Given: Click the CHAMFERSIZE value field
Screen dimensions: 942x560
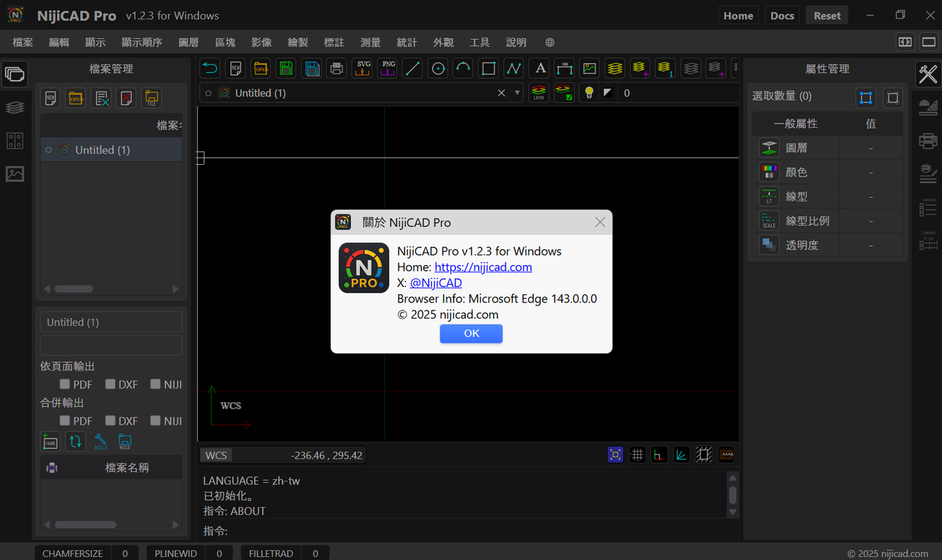Looking at the screenshot, I should (x=124, y=553).
